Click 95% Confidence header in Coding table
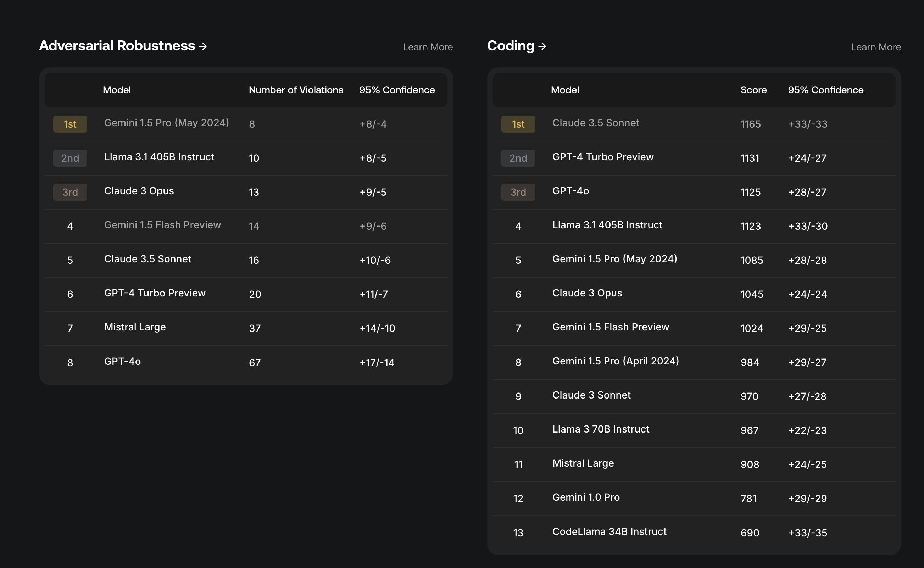Viewport: 924px width, 568px height. pos(825,90)
